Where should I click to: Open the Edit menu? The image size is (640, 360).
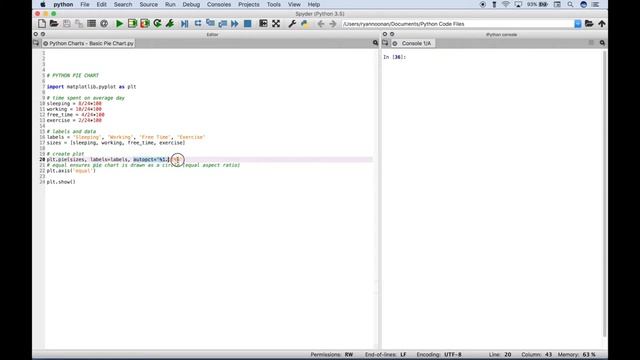pyautogui.click(x=101, y=4)
